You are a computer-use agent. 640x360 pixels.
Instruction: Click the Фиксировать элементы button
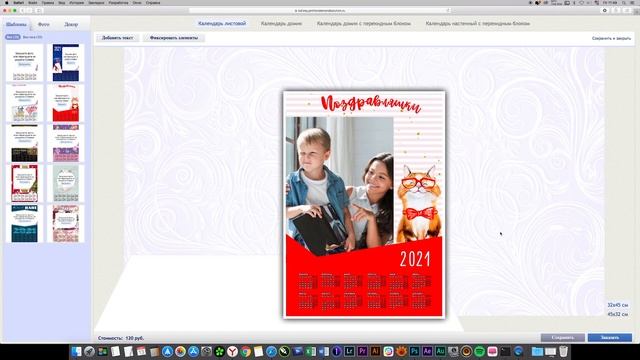pyautogui.click(x=174, y=38)
